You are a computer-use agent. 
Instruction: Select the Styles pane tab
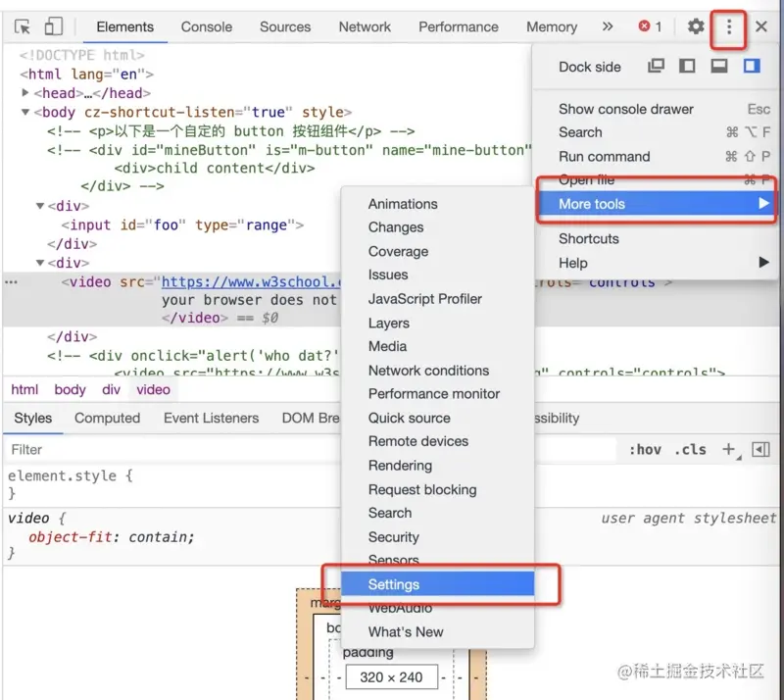tap(33, 418)
